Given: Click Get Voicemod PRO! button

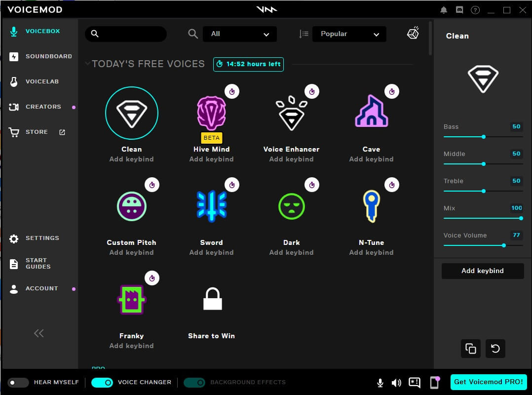Looking at the screenshot, I should point(489,382).
